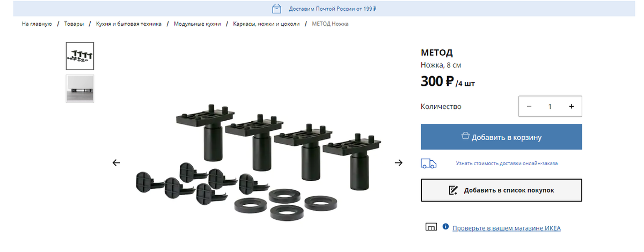The width and height of the screenshot is (644, 252).
Task: Open Модульные кухни breadcrumb
Action: (x=197, y=24)
